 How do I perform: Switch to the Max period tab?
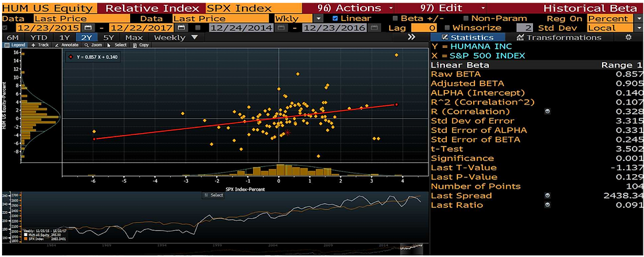(134, 37)
